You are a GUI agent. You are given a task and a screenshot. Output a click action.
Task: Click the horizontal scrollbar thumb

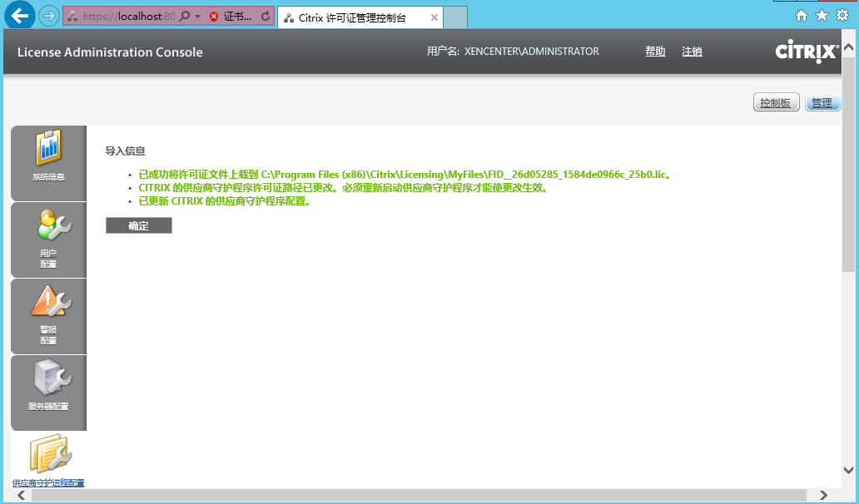coord(419,495)
